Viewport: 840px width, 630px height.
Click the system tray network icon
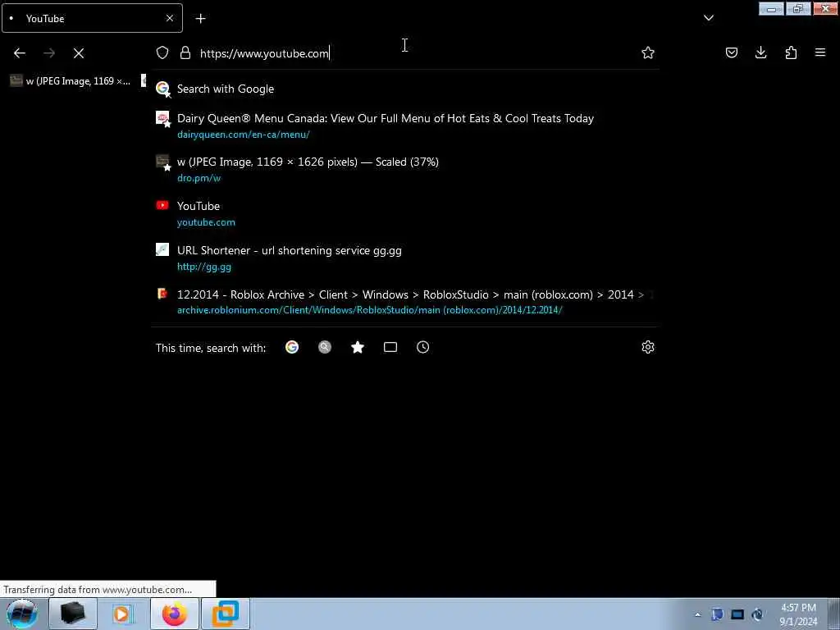[757, 614]
